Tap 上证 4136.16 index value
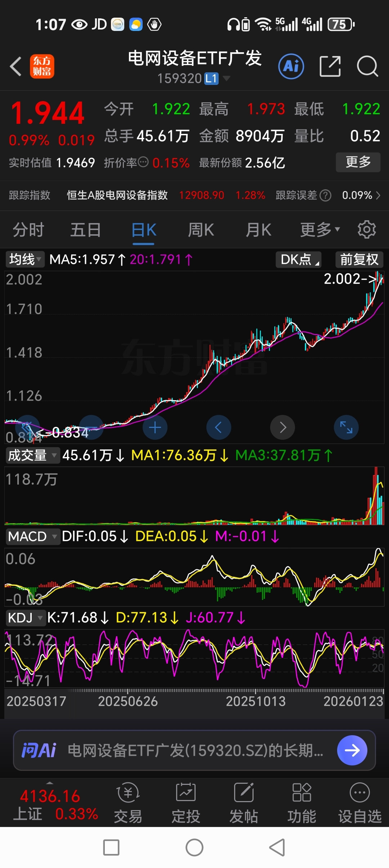 (50, 796)
